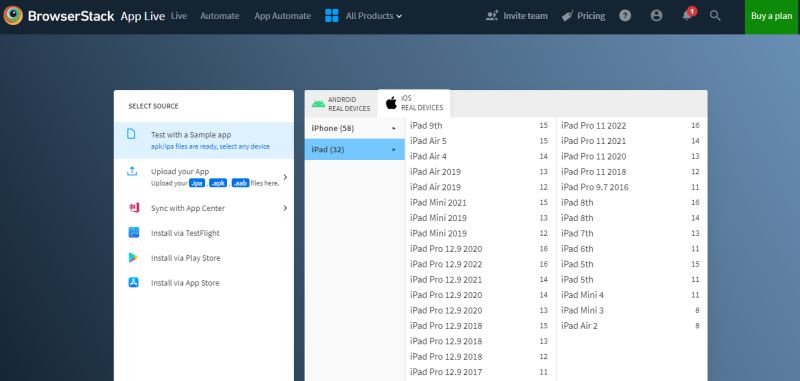Click the .apk file type badge
This screenshot has height=381, width=800.
point(218,183)
